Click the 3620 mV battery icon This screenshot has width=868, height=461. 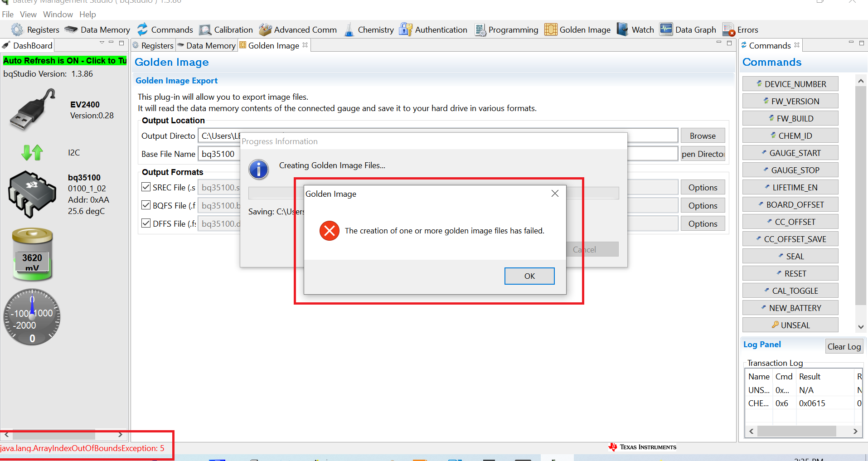click(x=32, y=254)
